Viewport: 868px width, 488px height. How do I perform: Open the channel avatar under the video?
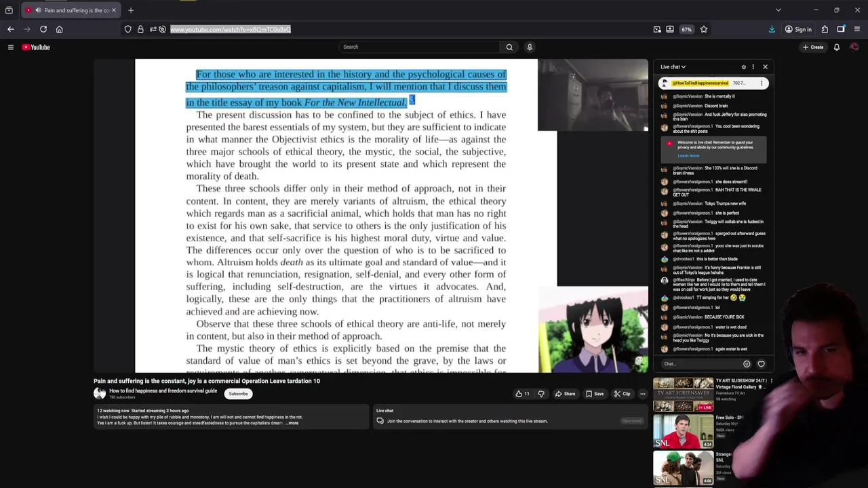[100, 394]
